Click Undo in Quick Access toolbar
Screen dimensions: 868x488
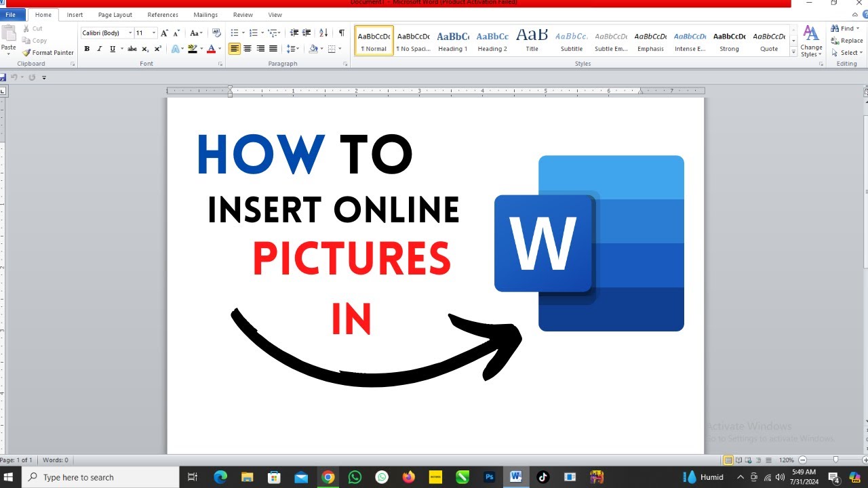pyautogui.click(x=14, y=77)
